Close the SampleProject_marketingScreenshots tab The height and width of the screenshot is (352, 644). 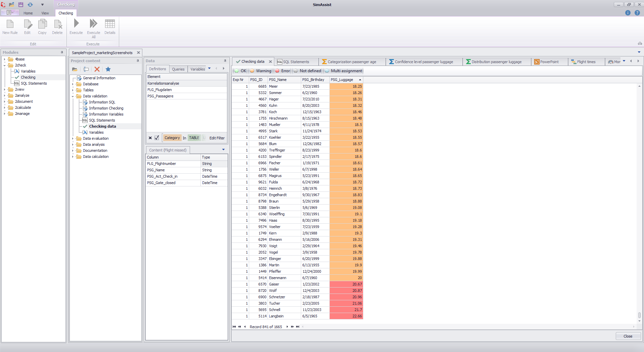click(x=138, y=53)
